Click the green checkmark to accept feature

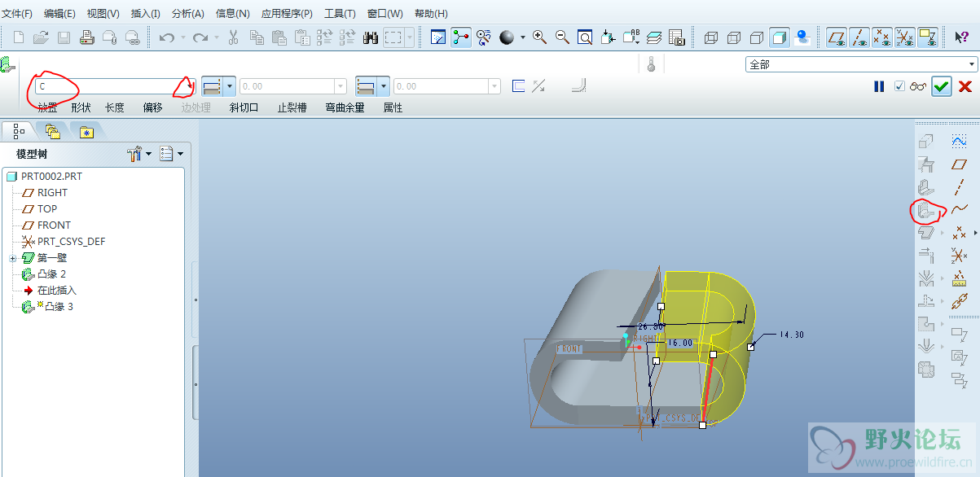pos(942,86)
